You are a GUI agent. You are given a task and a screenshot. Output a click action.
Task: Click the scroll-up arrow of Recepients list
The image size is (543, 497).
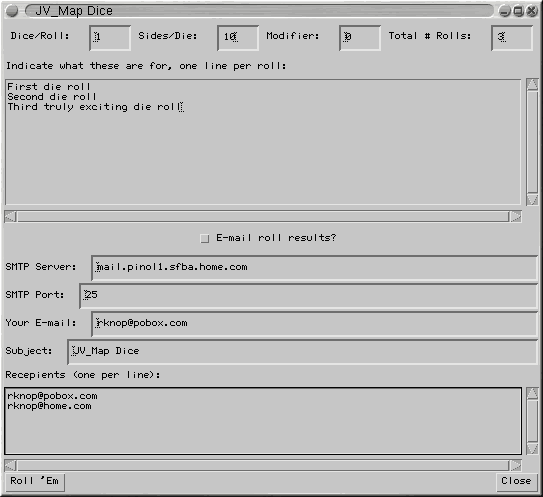[532, 393]
